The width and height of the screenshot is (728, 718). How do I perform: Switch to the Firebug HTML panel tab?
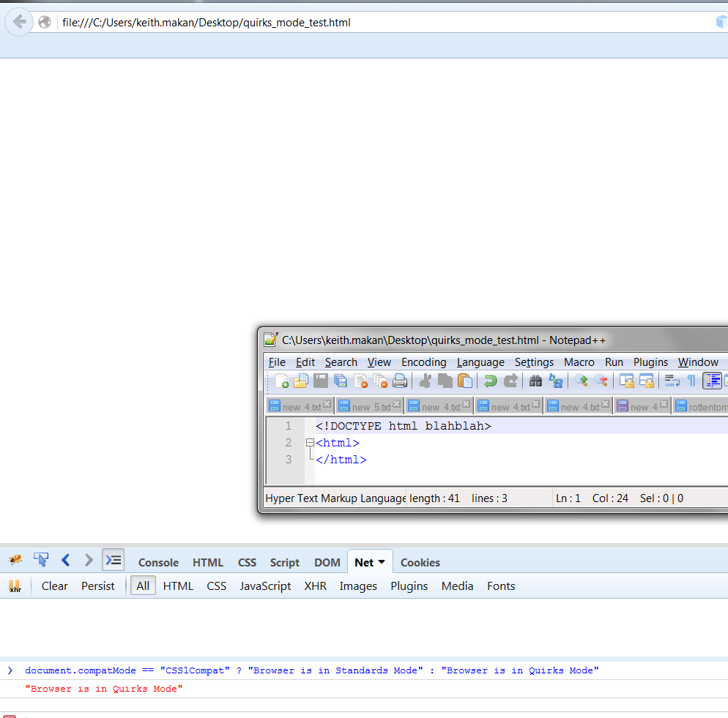click(208, 563)
